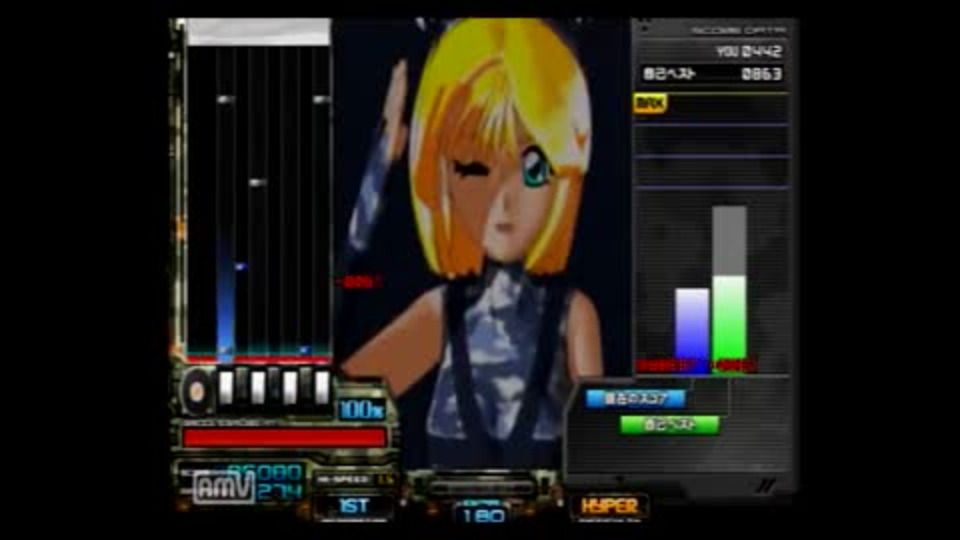Click the YOU 0442 score line
The image size is (960, 540).
tap(748, 51)
